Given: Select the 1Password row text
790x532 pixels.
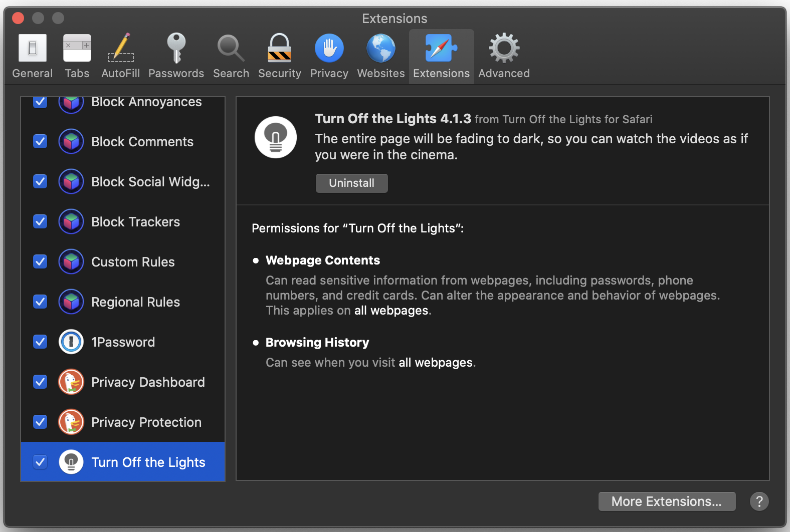Looking at the screenshot, I should (x=123, y=342).
